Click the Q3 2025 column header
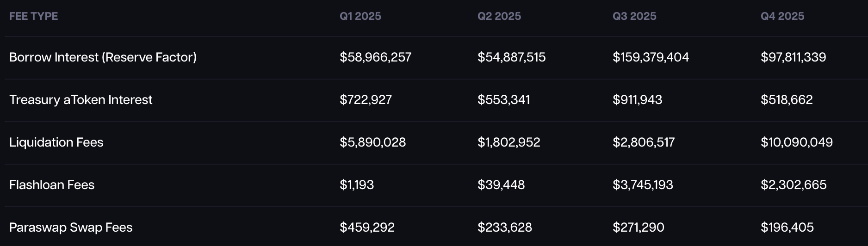868x246 pixels. click(x=634, y=16)
